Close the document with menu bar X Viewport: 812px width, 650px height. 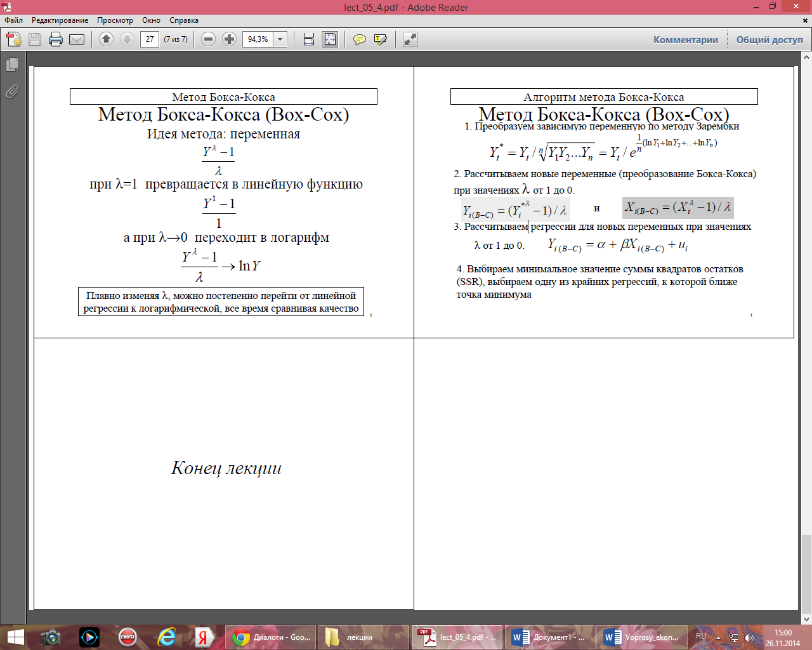tap(806, 20)
